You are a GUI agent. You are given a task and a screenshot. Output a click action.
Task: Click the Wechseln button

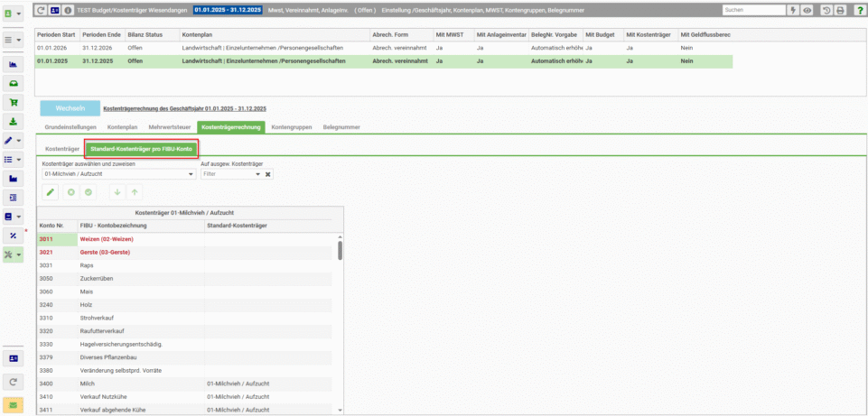[70, 108]
